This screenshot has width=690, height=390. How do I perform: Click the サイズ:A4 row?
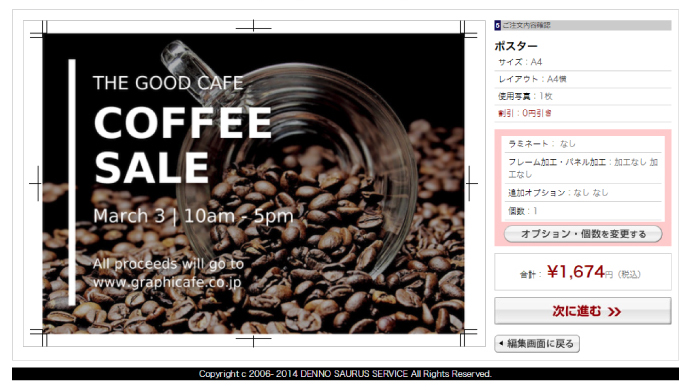click(583, 62)
